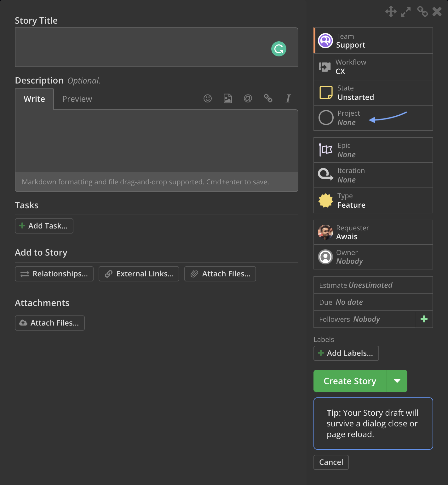Click the image upload icon in editor
The height and width of the screenshot is (485, 448).
(228, 99)
